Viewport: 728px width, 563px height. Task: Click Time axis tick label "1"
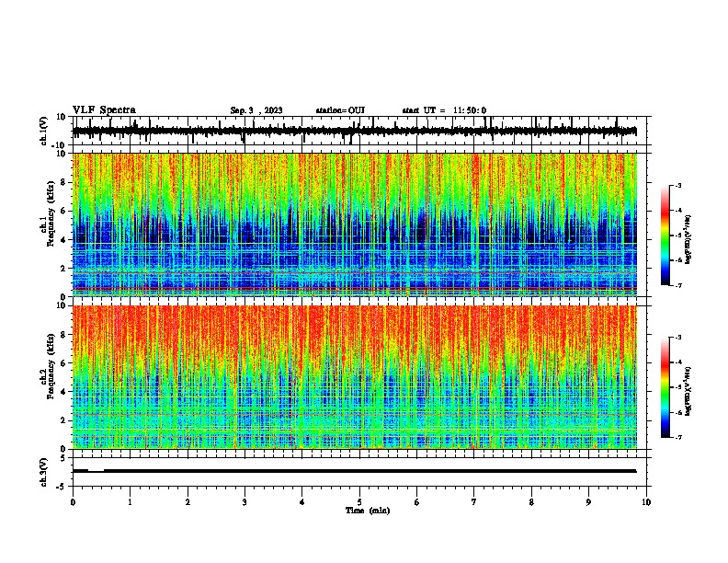click(131, 502)
